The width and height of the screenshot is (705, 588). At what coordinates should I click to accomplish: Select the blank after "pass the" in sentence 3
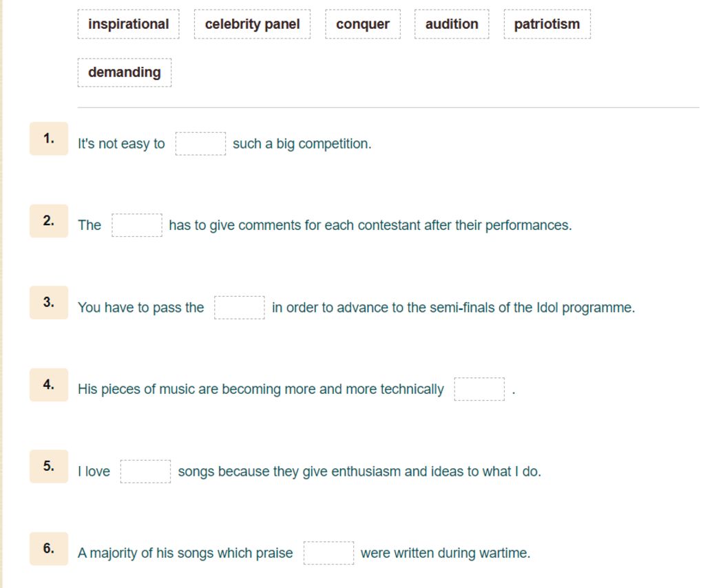pyautogui.click(x=240, y=308)
